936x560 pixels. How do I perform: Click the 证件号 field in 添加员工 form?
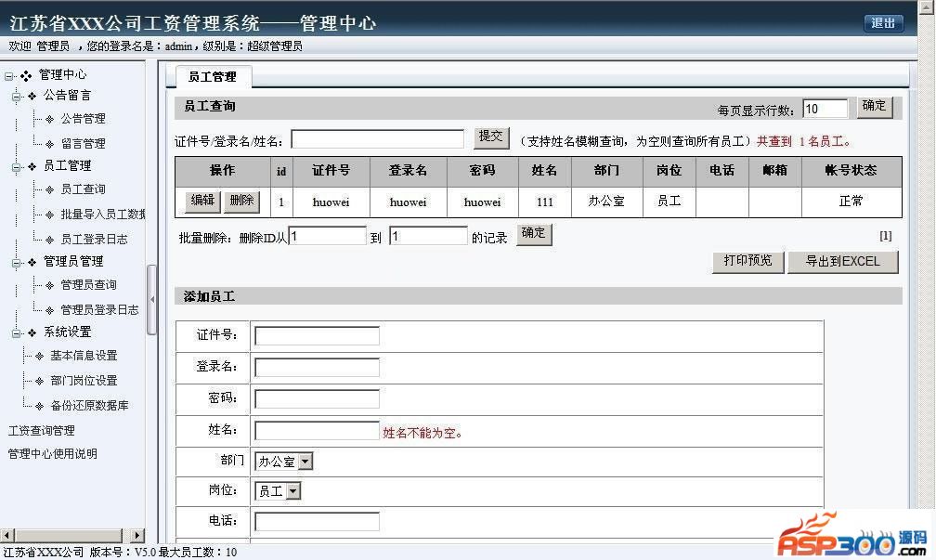(x=317, y=335)
